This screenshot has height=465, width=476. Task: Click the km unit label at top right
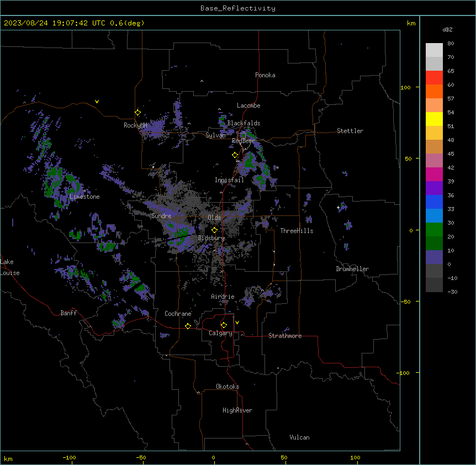tap(411, 23)
